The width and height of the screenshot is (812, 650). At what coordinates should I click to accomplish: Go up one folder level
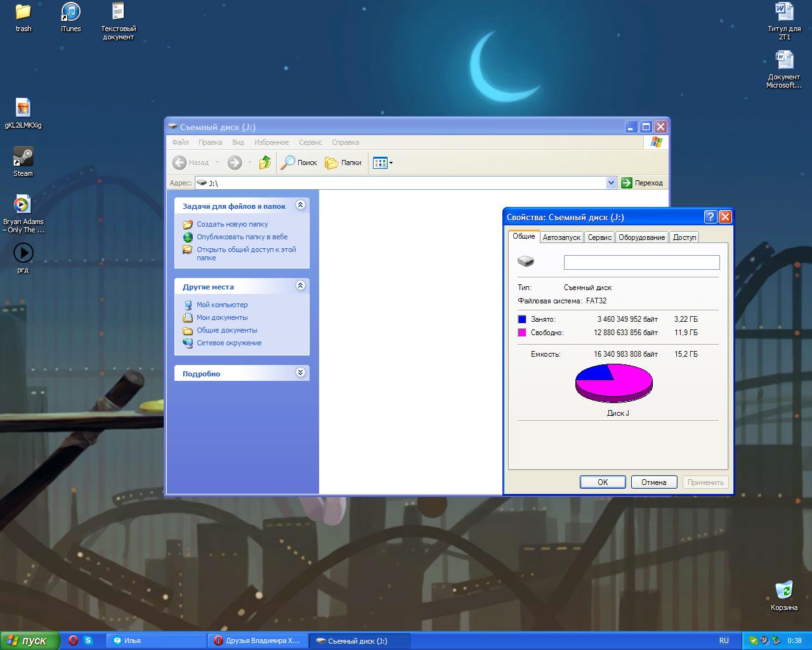coord(265,162)
